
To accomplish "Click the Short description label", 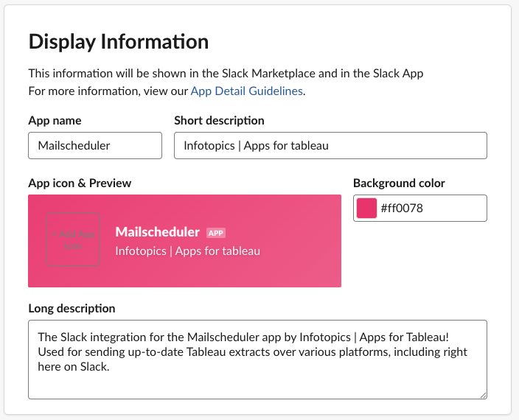I will 219,120.
